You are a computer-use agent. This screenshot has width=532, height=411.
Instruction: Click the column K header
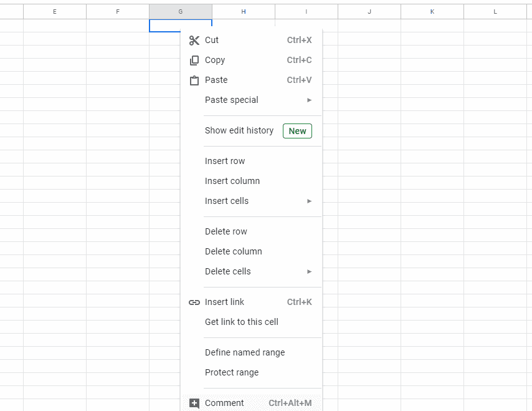click(432, 12)
